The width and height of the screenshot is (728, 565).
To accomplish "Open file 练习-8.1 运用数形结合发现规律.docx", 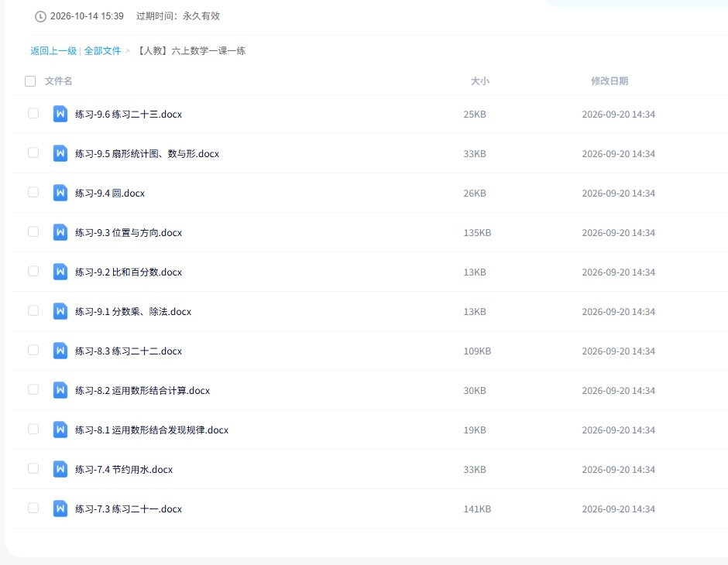I will pos(152,430).
